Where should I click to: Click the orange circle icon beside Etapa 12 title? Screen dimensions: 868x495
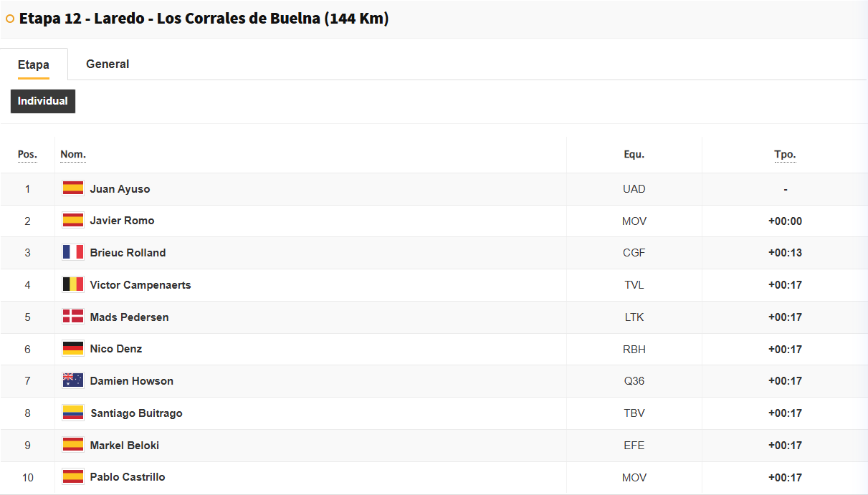10,19
